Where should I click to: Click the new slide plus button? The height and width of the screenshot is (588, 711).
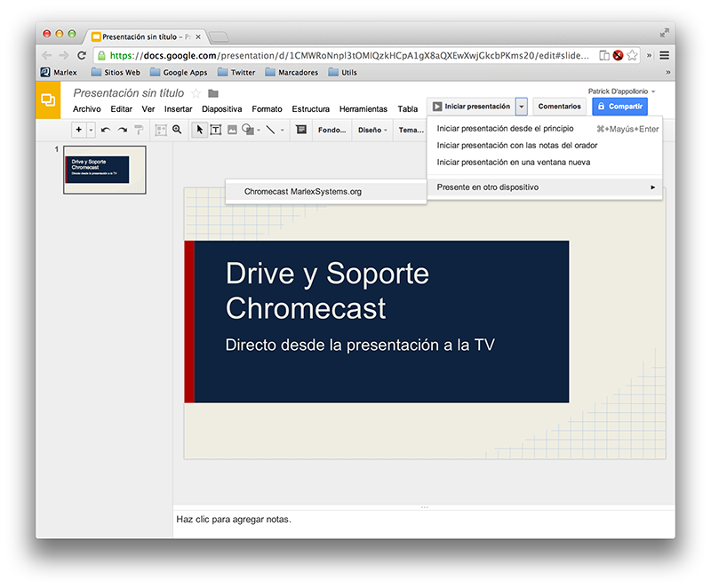pyautogui.click(x=79, y=130)
